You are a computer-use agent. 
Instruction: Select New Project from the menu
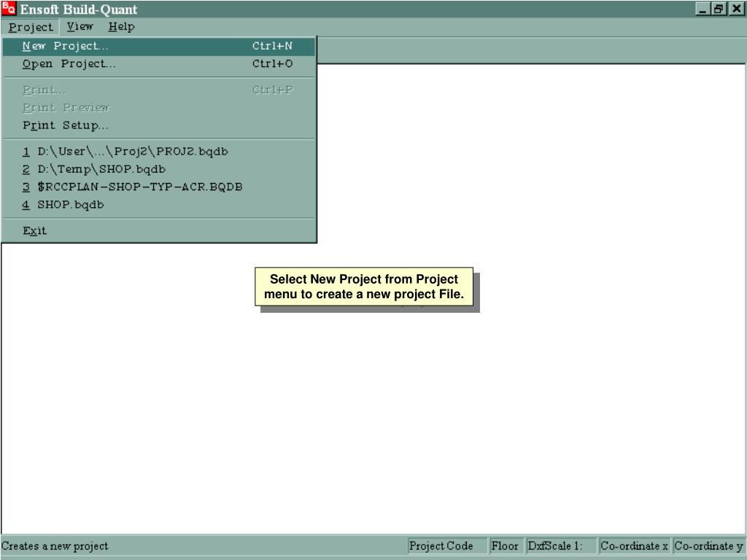[x=158, y=46]
